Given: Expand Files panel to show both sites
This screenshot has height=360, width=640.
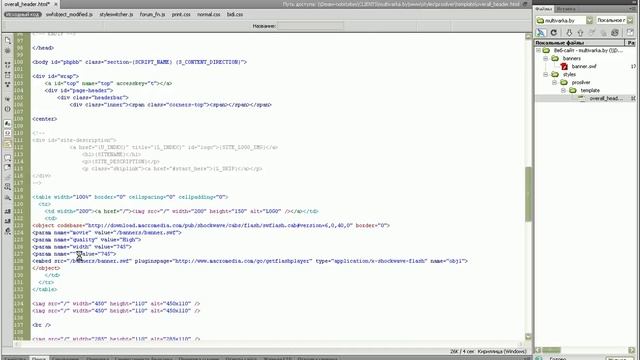Looking at the screenshot, I should [630, 33].
